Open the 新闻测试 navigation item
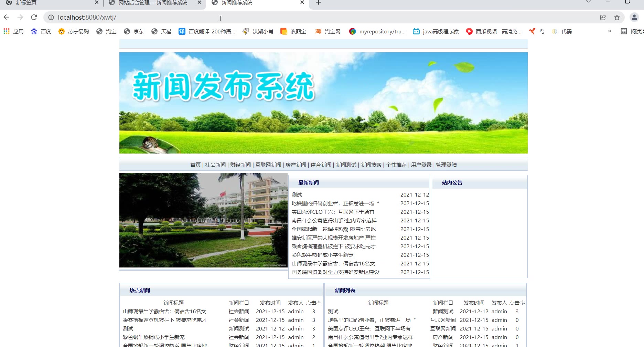The height and width of the screenshot is (347, 644). click(346, 165)
